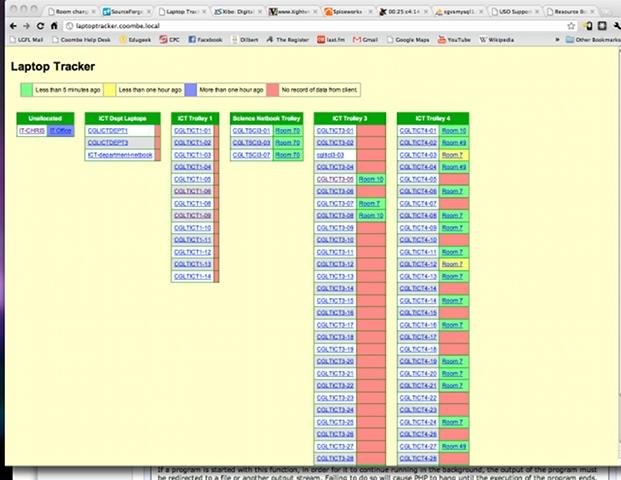The height and width of the screenshot is (480, 621).
Task: Bookmark this page with the star icon
Action: point(571,26)
